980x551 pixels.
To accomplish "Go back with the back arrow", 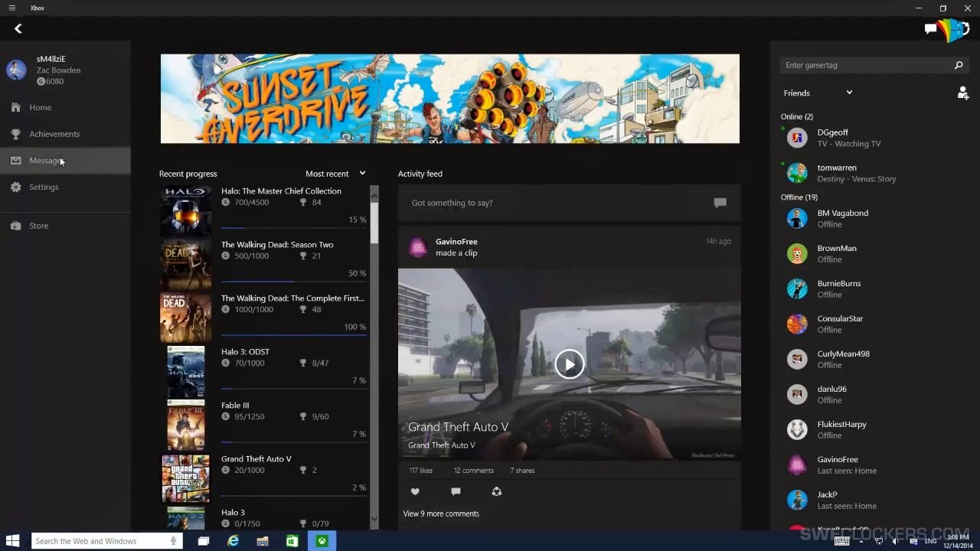I will point(18,28).
